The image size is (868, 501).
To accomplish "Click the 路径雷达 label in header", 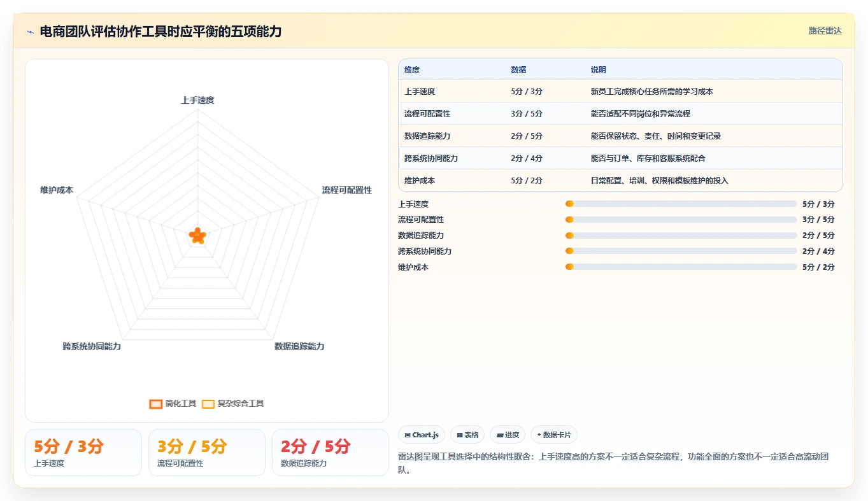I will pyautogui.click(x=825, y=31).
